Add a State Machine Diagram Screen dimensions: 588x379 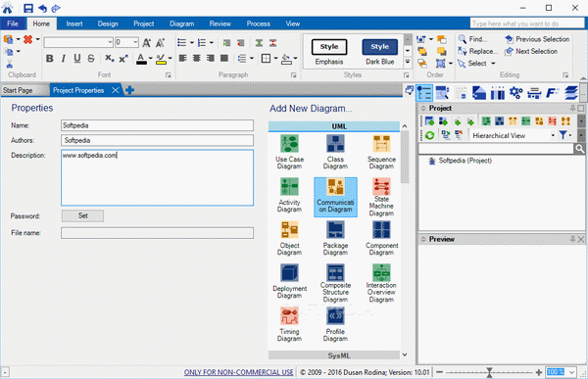[381, 197]
